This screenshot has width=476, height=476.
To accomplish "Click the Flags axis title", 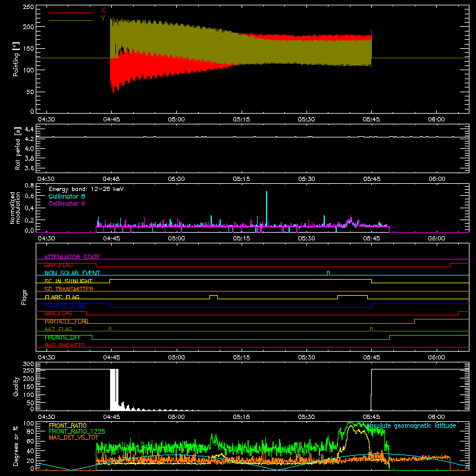I will point(24,297).
